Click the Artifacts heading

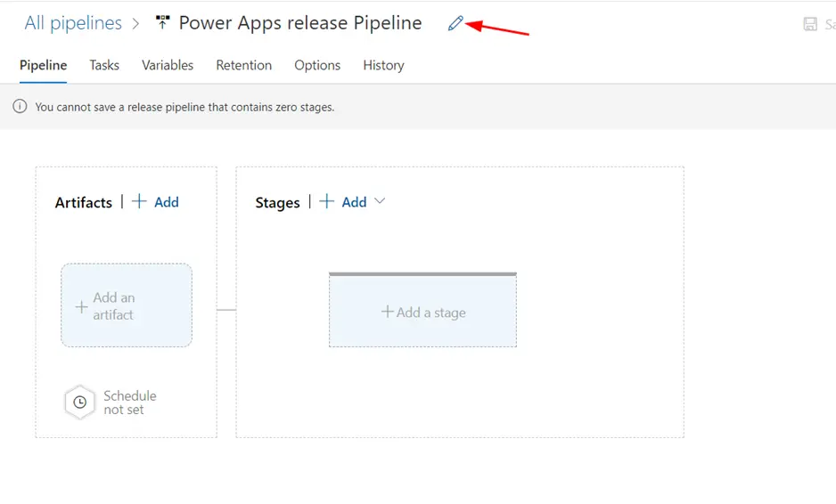(x=84, y=202)
